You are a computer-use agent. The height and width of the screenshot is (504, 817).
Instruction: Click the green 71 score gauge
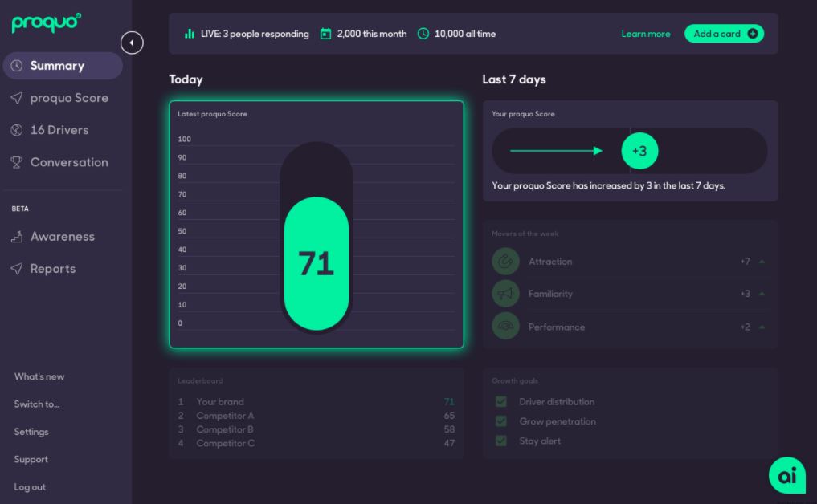click(317, 263)
